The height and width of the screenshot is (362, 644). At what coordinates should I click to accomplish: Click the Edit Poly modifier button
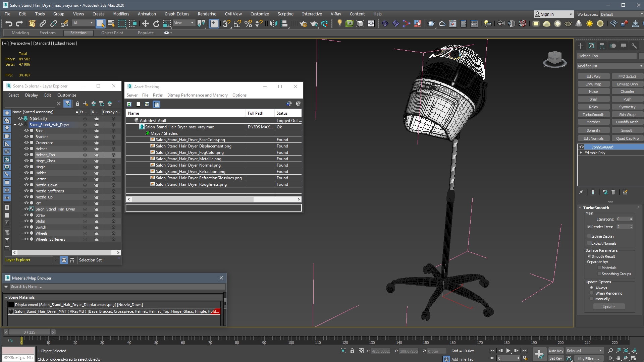pos(593,76)
